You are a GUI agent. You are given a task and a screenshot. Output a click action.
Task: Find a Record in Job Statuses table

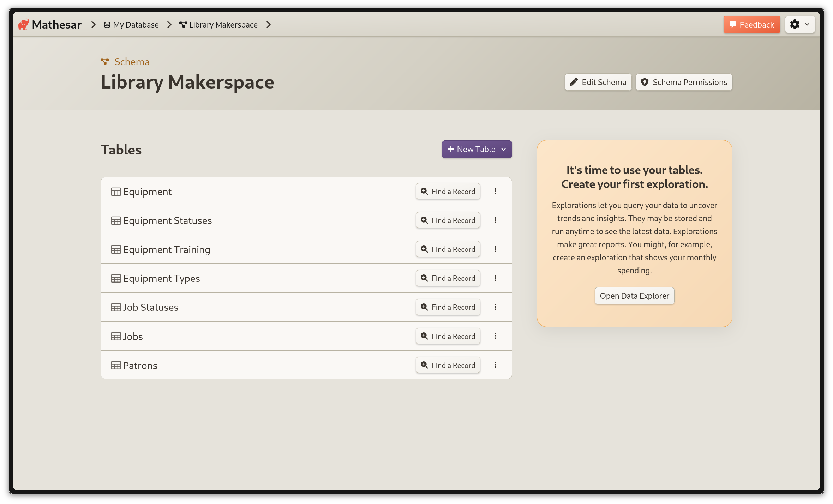tap(448, 307)
